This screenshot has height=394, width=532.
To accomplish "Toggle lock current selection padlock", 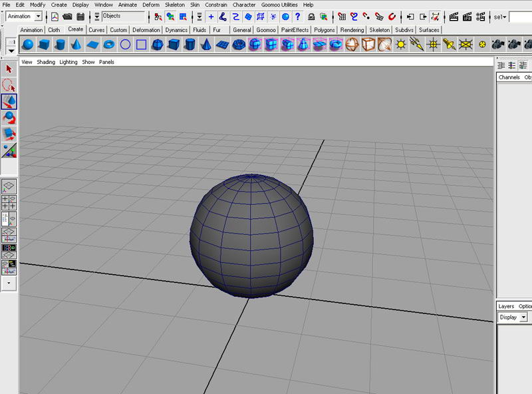I will pos(311,17).
